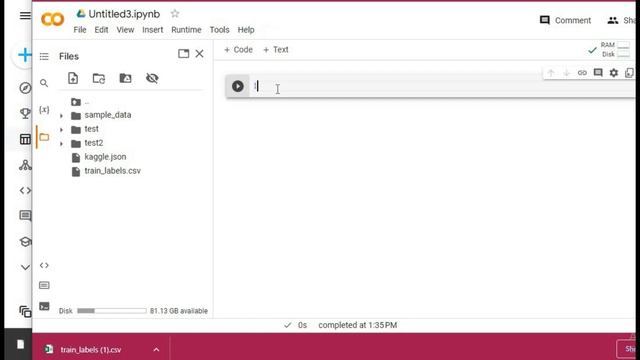Open cell editor settings gear
The width and height of the screenshot is (640, 360).
pos(614,73)
